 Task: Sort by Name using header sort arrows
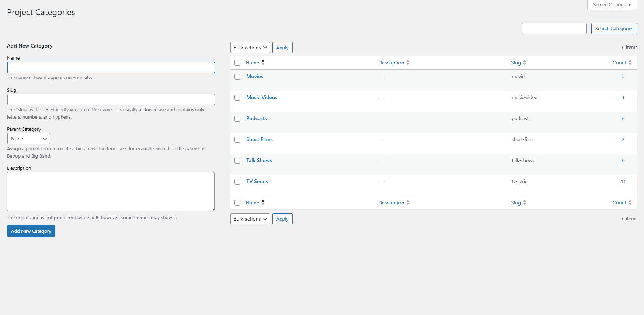coord(263,63)
